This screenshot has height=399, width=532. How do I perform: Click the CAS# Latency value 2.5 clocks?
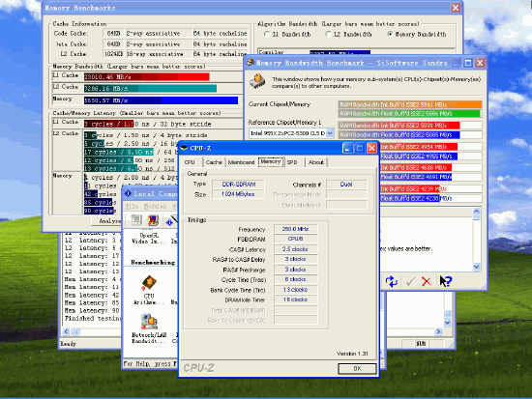(x=296, y=249)
